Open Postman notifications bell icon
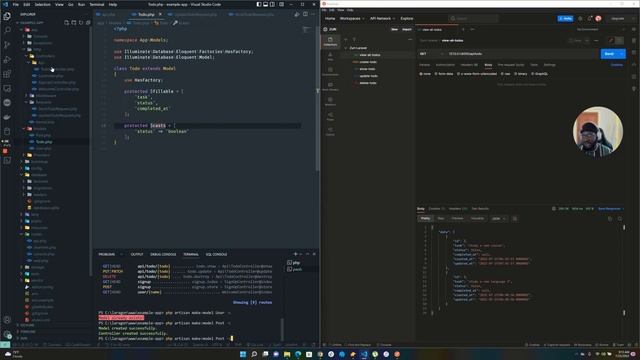The width and height of the screenshot is (640, 360). click(589, 18)
